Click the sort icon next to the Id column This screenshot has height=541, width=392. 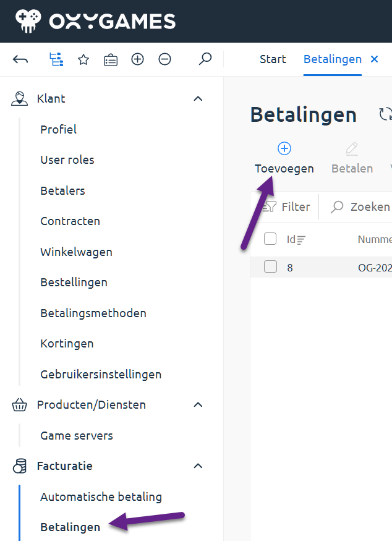(x=301, y=239)
